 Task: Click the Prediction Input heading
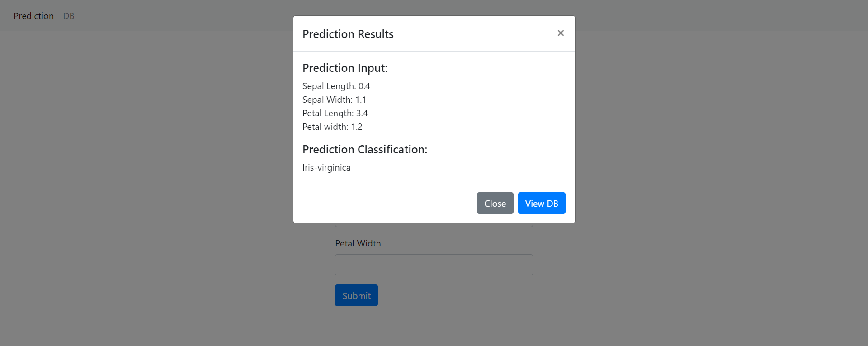(x=344, y=68)
